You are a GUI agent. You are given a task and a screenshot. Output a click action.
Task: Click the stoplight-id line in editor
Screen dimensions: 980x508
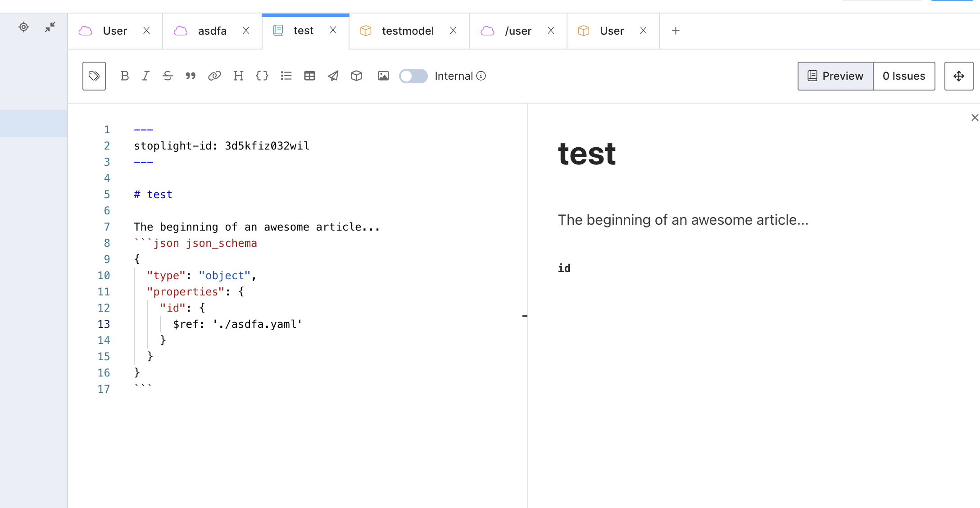click(x=222, y=146)
